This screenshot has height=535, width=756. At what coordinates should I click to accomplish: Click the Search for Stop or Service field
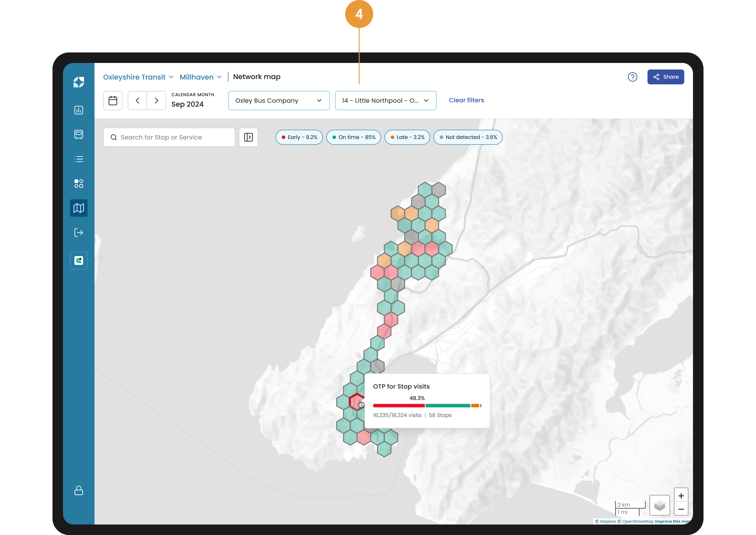(x=169, y=137)
